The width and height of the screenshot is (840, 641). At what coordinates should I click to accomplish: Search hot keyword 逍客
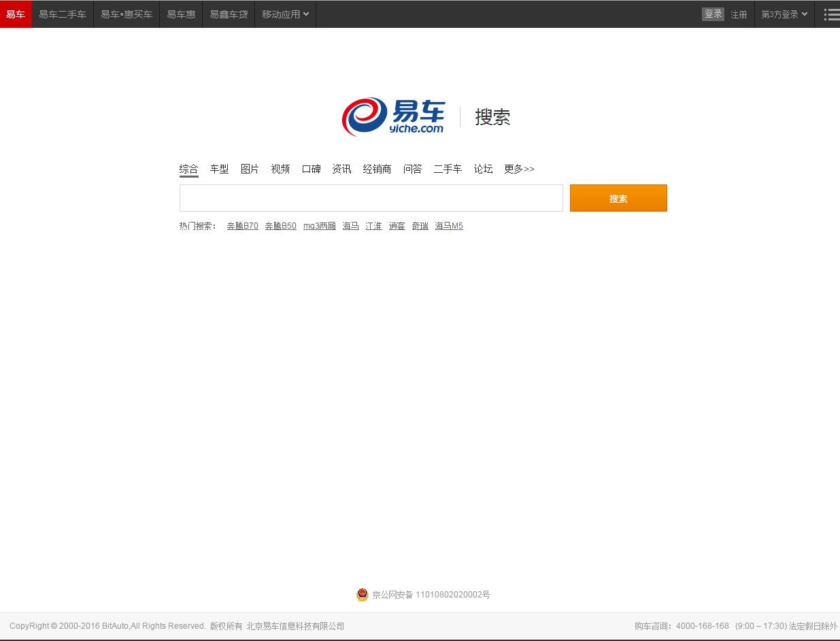click(x=397, y=226)
